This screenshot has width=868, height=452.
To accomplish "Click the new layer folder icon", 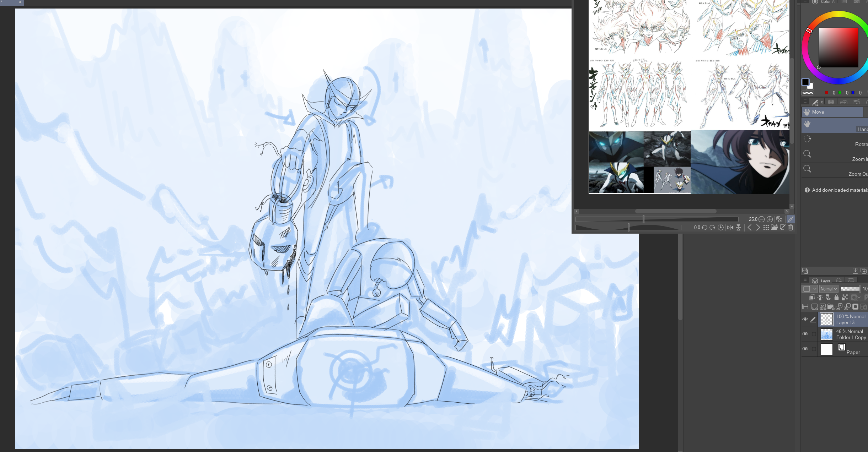I will (831, 307).
